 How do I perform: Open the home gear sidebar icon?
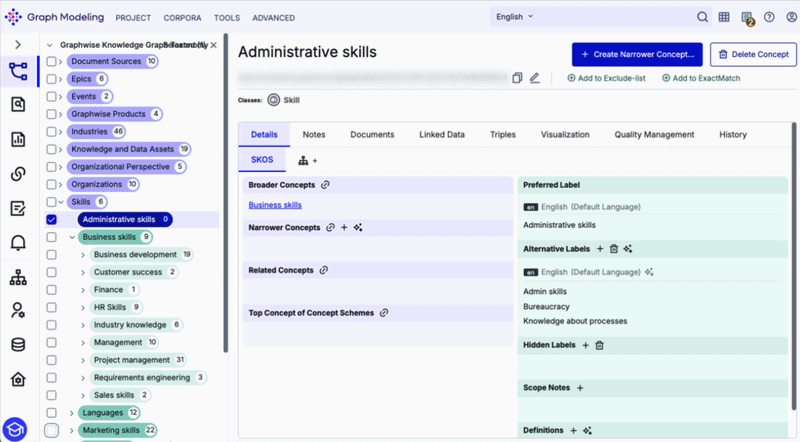click(x=18, y=379)
